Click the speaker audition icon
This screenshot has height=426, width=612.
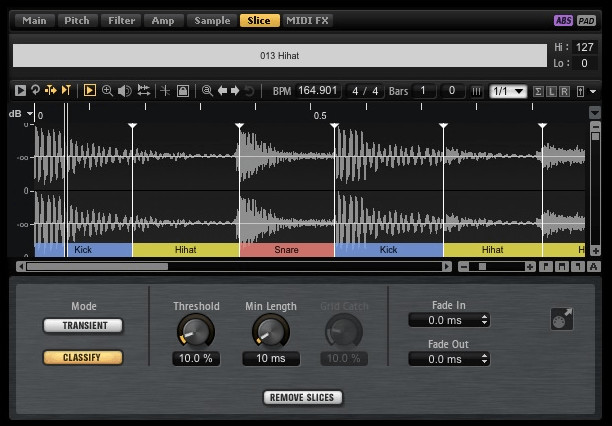tap(125, 91)
